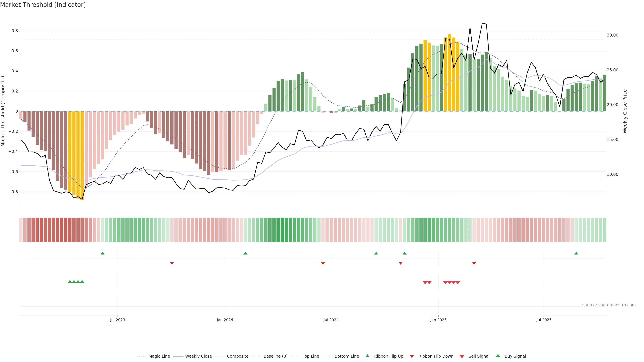Click the ribbon flip down marker before Jul 2024

(323, 263)
